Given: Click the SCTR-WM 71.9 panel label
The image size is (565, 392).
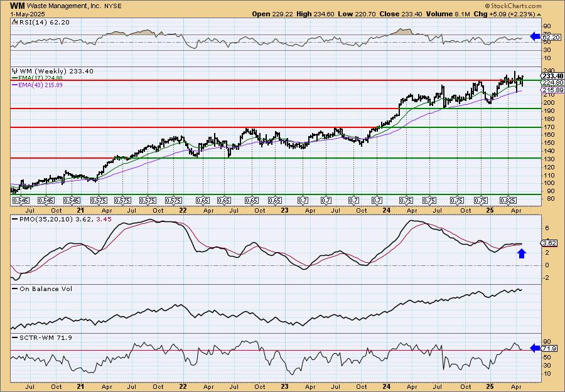Looking at the screenshot, I should tap(45, 337).
